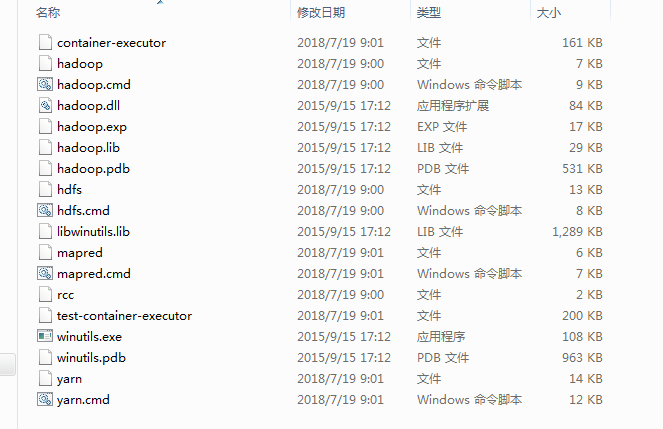Click the mapred file entry

(x=80, y=253)
